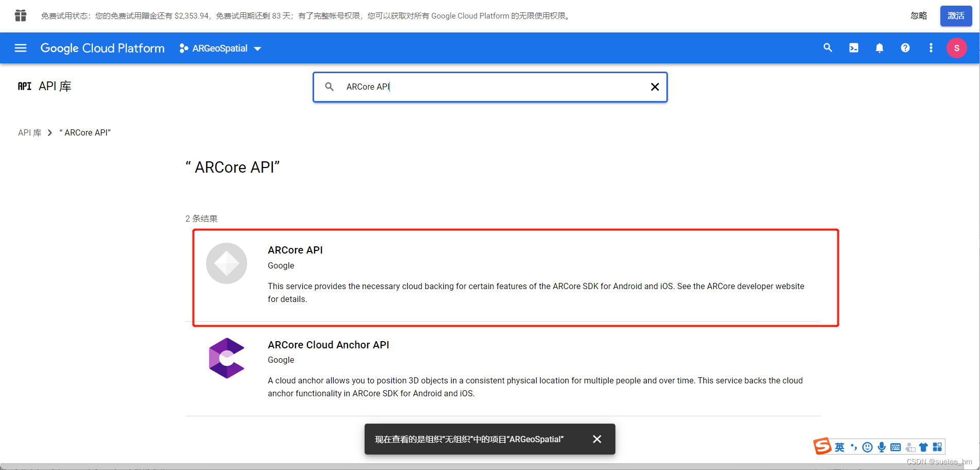Click the "ARCore API" breadcrumb text
980x470 pixels.
point(85,132)
